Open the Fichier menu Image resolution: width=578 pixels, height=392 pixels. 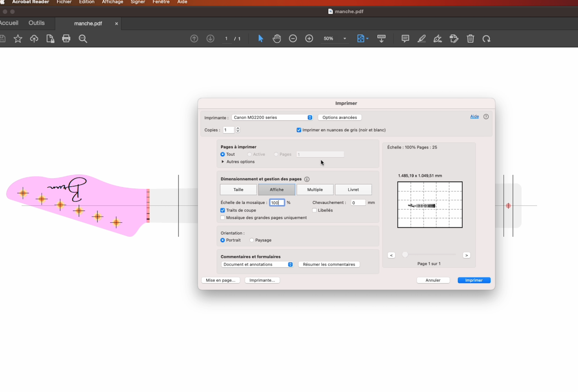coord(64,2)
